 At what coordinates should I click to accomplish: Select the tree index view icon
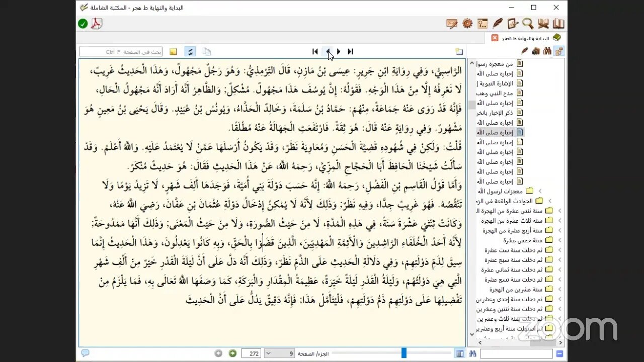tap(558, 51)
